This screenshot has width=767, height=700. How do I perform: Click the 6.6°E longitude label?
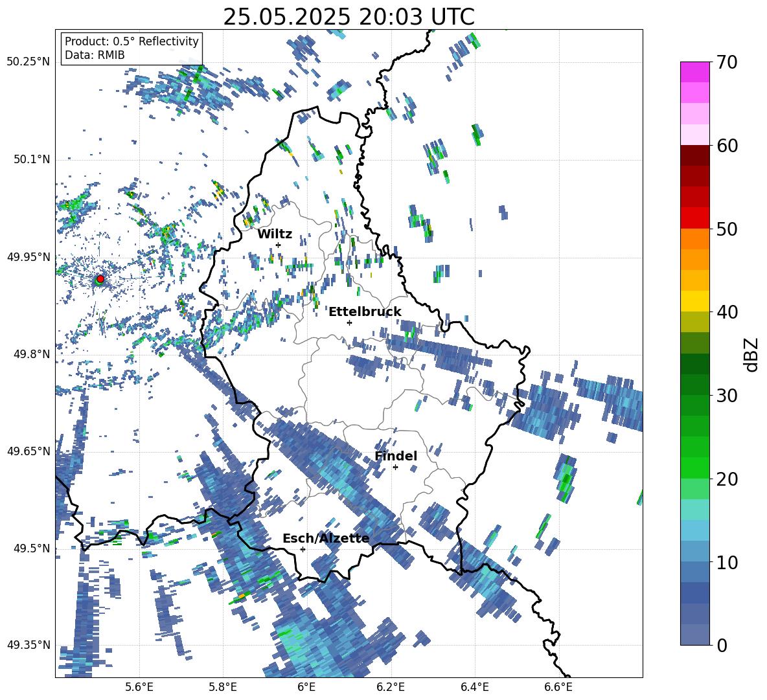558,688
